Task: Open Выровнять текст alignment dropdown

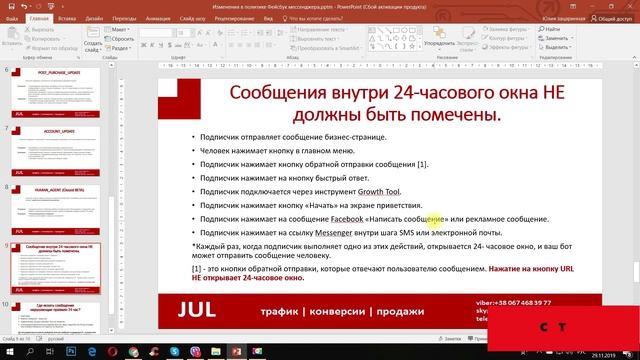Action: (315, 39)
